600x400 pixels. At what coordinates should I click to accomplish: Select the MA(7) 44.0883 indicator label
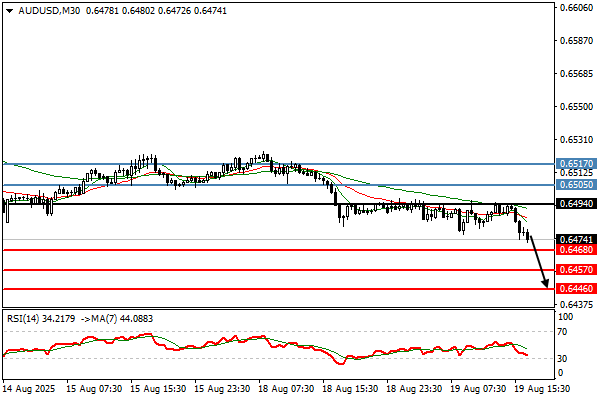pos(121,318)
